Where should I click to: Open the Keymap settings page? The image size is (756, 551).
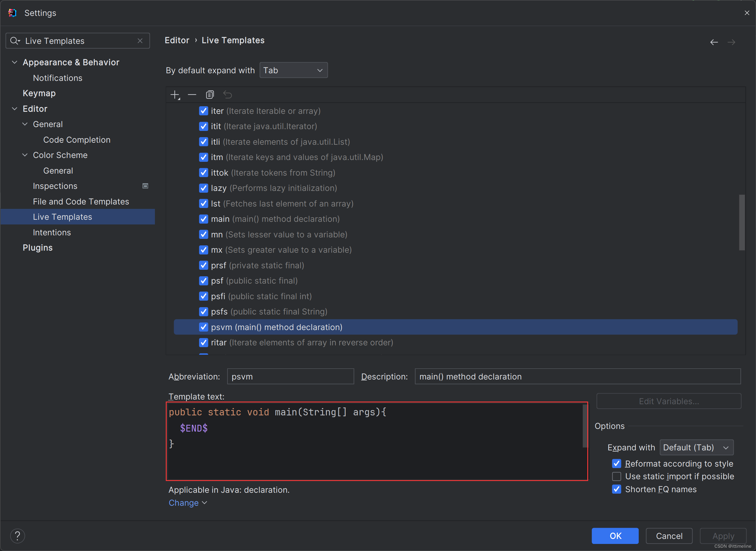click(39, 93)
